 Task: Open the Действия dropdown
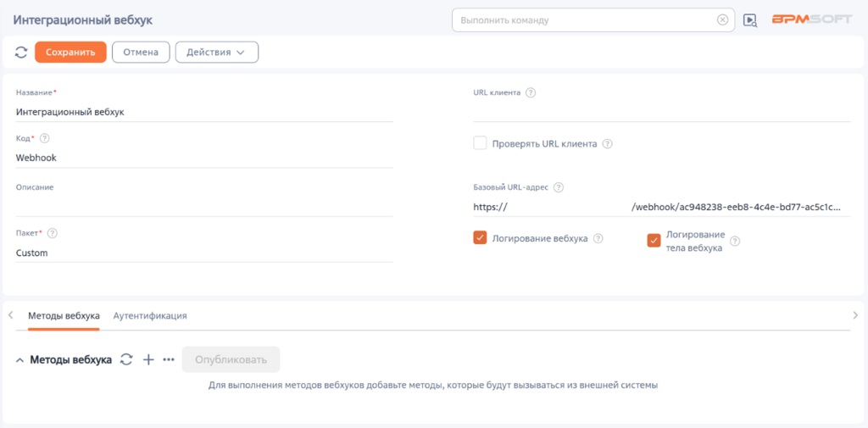pyautogui.click(x=216, y=53)
